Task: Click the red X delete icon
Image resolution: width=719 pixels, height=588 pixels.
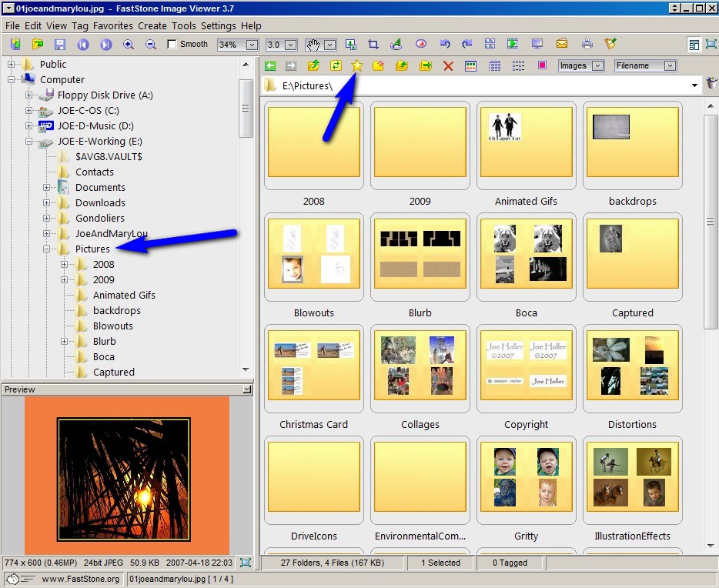Action: [x=449, y=66]
